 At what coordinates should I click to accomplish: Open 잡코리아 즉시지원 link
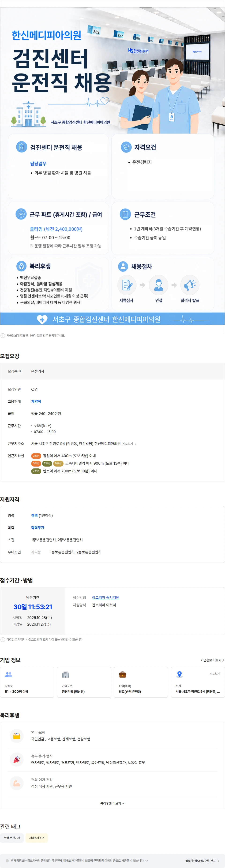[x=105, y=597]
